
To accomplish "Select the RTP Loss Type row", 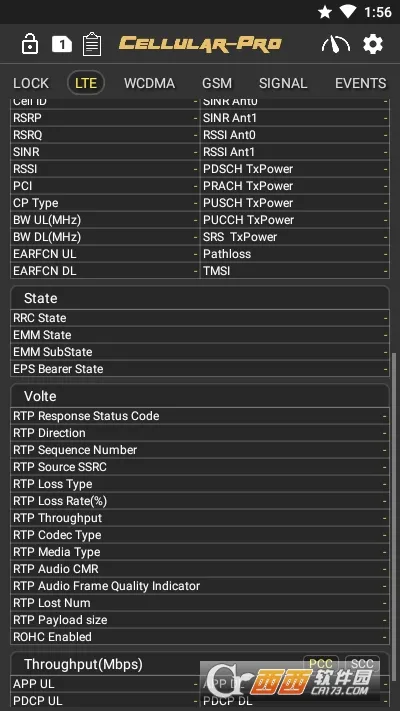I will click(x=200, y=484).
